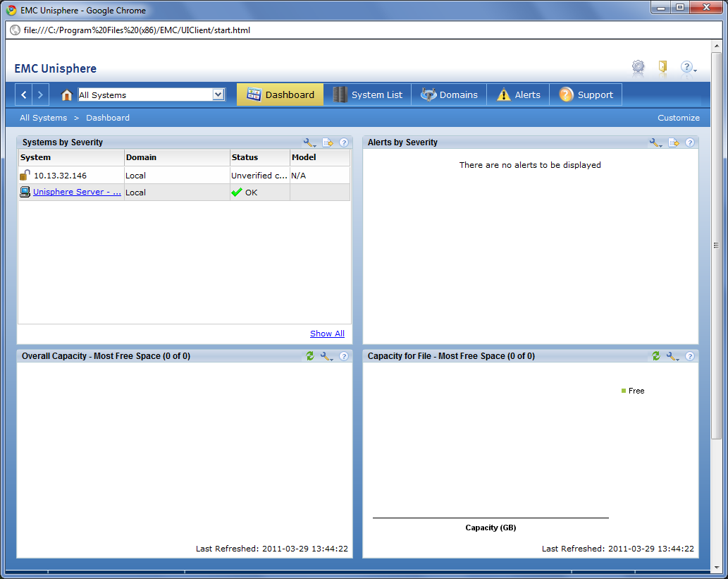This screenshot has height=579, width=728.
Task: Click the Unisphere Server computer icon
Action: point(25,192)
